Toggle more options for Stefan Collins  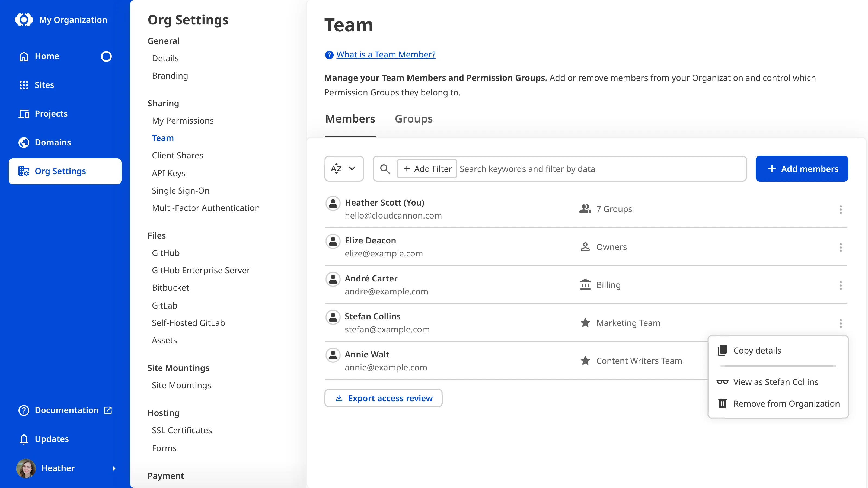point(840,323)
